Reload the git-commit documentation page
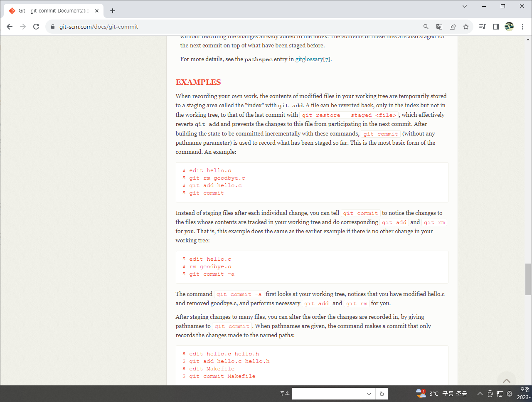Viewport: 532px width, 402px height. click(x=36, y=27)
